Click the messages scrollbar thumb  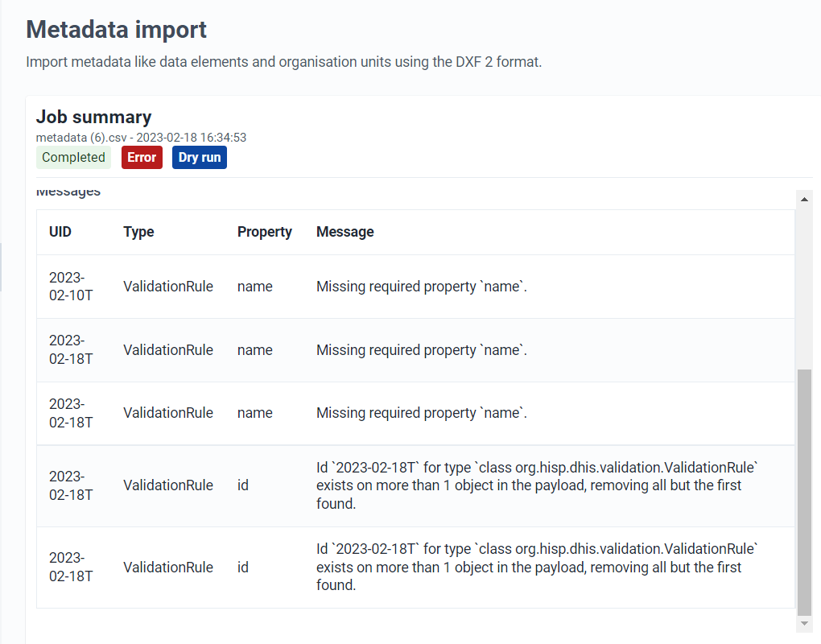coord(804,492)
